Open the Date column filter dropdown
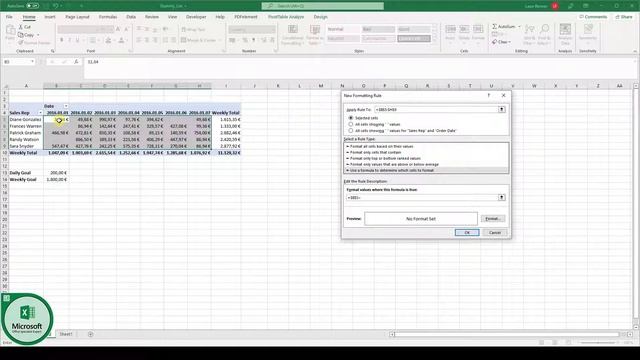 66,106
